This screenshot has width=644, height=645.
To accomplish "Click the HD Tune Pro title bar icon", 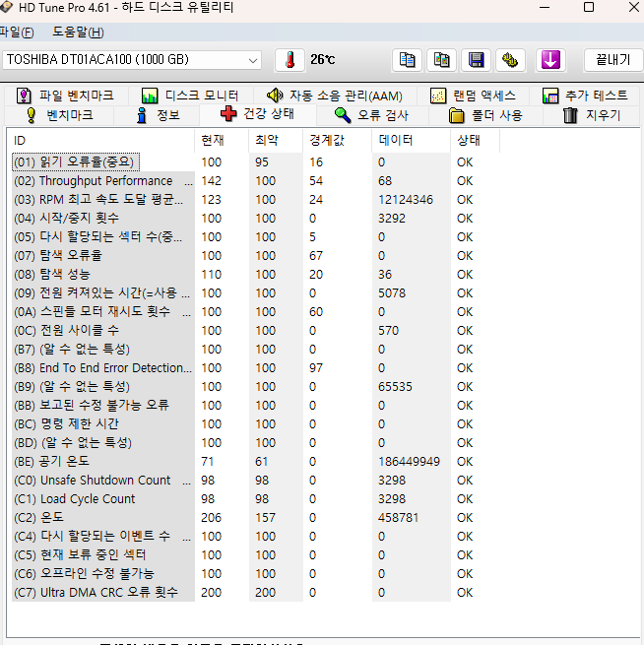I will pyautogui.click(x=6, y=7).
